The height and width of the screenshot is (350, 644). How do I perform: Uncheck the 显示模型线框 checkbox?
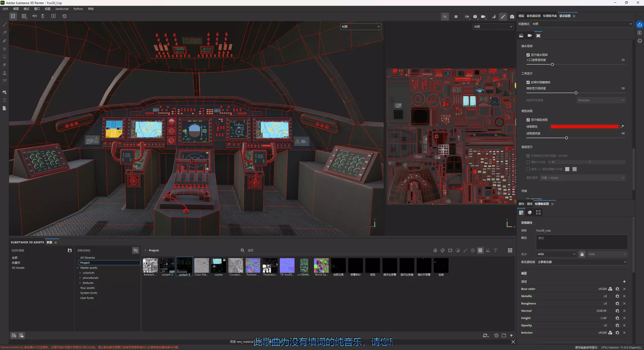click(x=528, y=120)
